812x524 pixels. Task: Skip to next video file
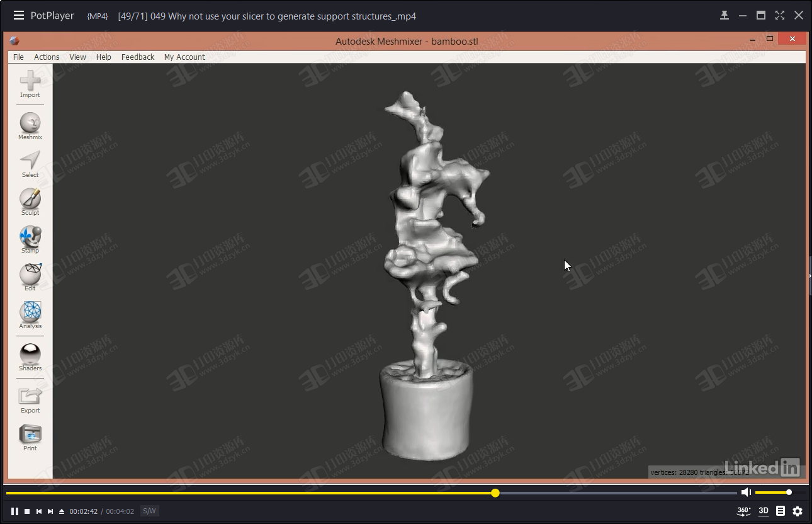50,511
